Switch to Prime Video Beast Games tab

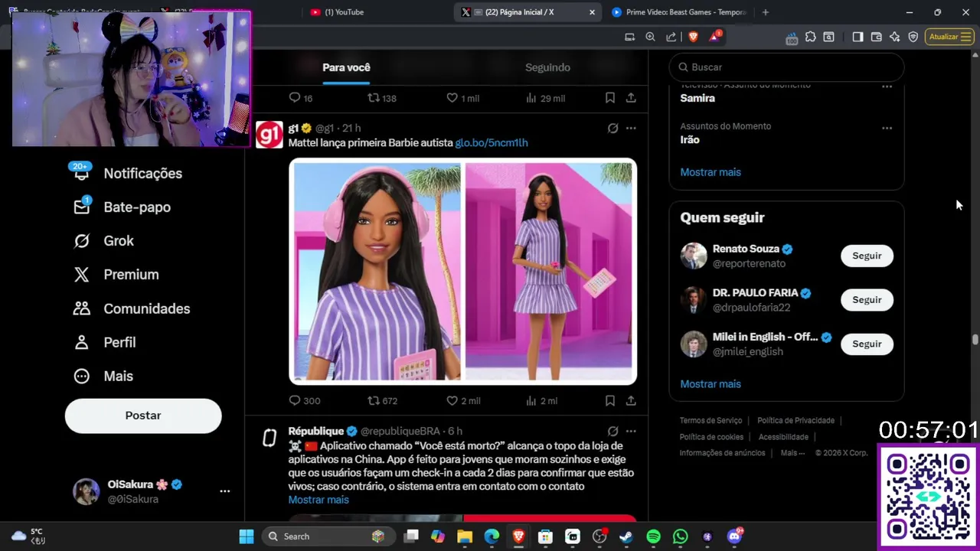pyautogui.click(x=678, y=12)
